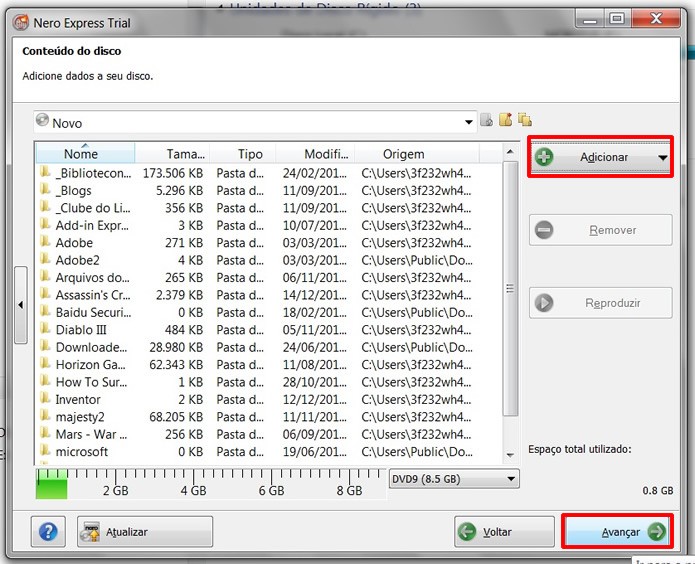Click the green arrow on Avançar
Screen dimensions: 695x564
click(657, 531)
